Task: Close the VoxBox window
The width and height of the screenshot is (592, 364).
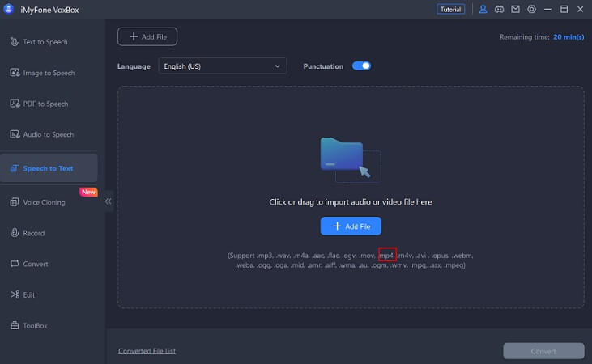Action: pos(581,10)
